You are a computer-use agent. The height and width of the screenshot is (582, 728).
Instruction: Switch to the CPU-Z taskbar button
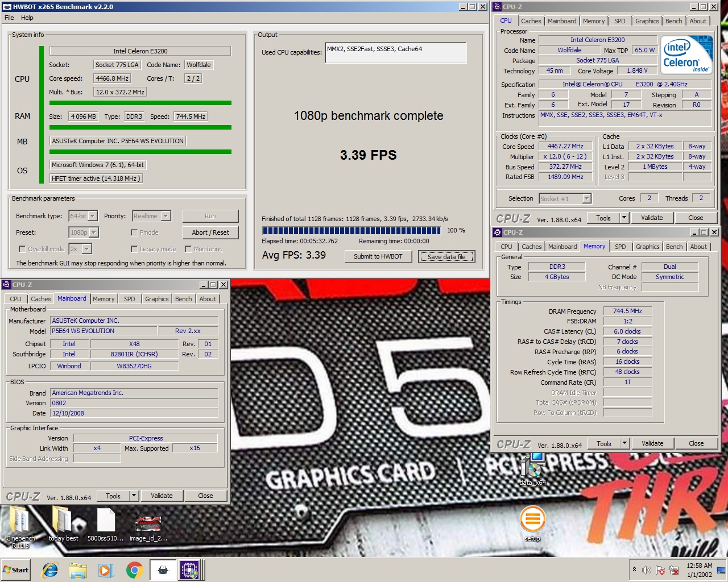click(x=190, y=570)
